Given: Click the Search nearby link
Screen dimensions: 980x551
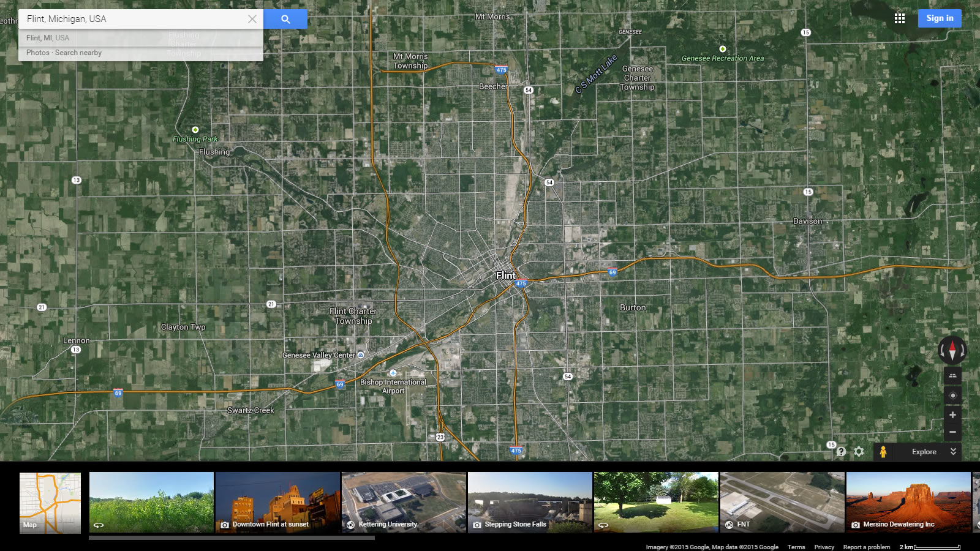Looking at the screenshot, I should tap(78, 53).
